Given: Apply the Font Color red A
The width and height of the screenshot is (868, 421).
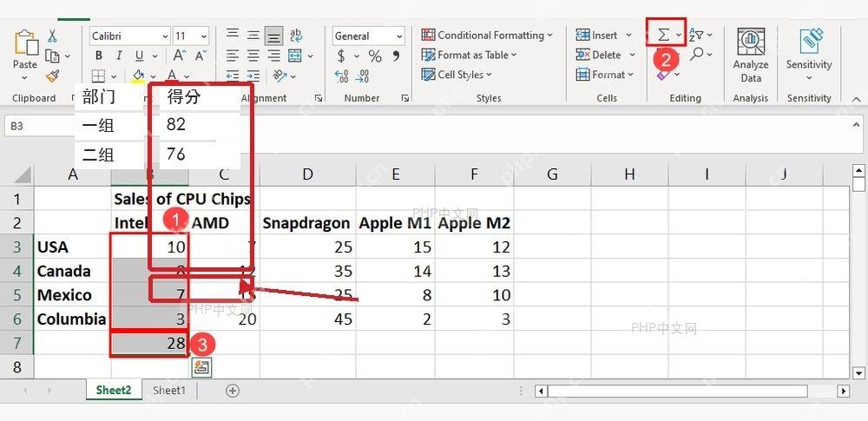Looking at the screenshot, I should (x=172, y=76).
